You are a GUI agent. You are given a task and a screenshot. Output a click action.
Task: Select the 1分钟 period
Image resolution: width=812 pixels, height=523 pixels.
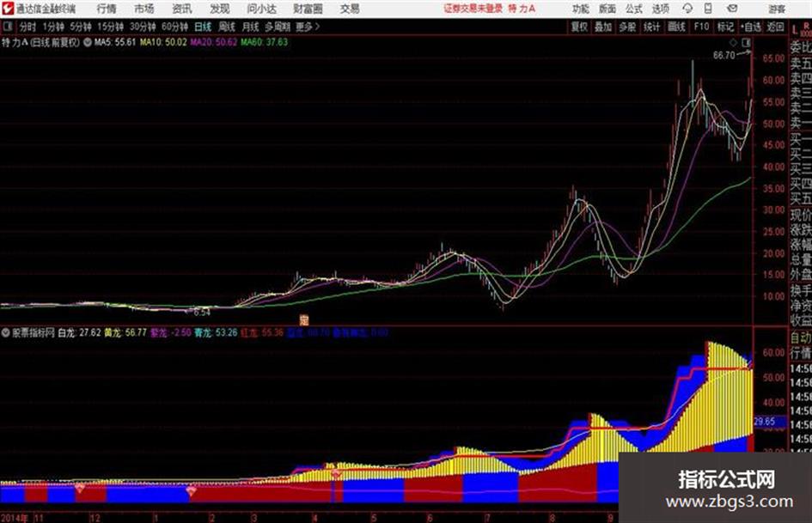coord(53,27)
